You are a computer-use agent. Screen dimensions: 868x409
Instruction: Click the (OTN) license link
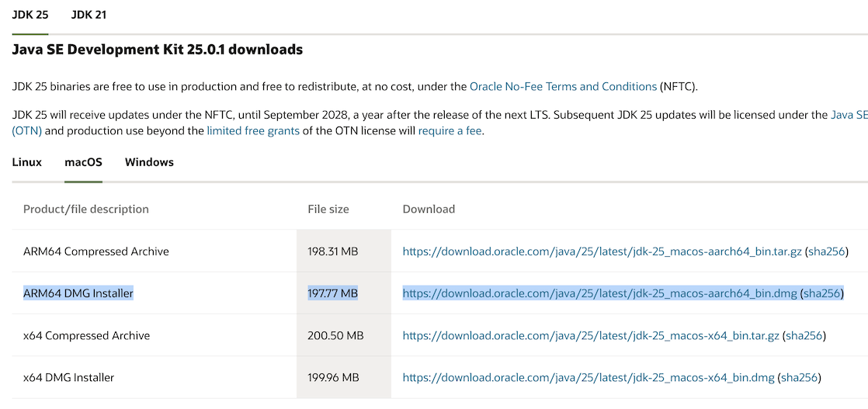27,131
